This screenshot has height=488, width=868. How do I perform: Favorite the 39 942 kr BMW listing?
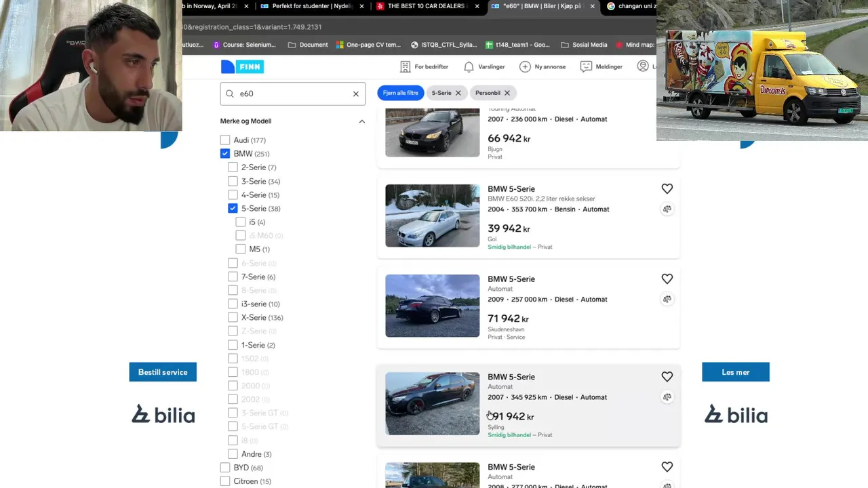(x=667, y=188)
